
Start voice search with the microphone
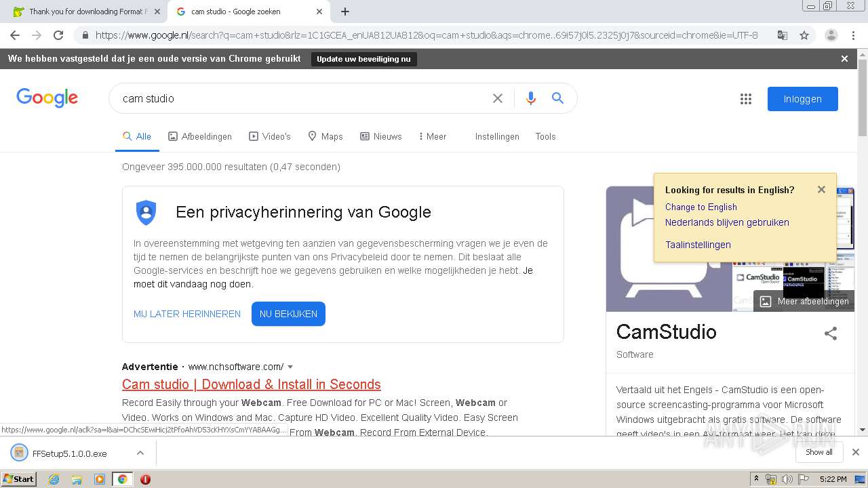click(x=531, y=98)
